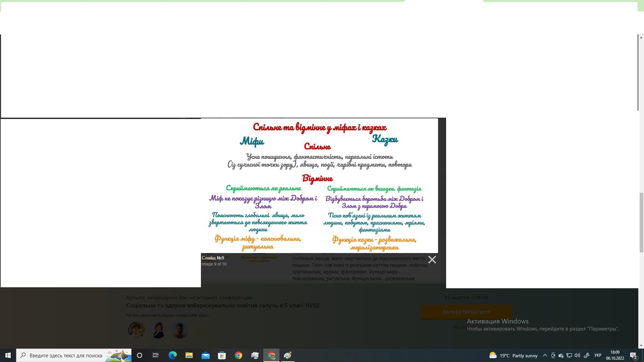Open the notification center with 2 alerts
The height and width of the screenshot is (362, 644).
(633, 355)
